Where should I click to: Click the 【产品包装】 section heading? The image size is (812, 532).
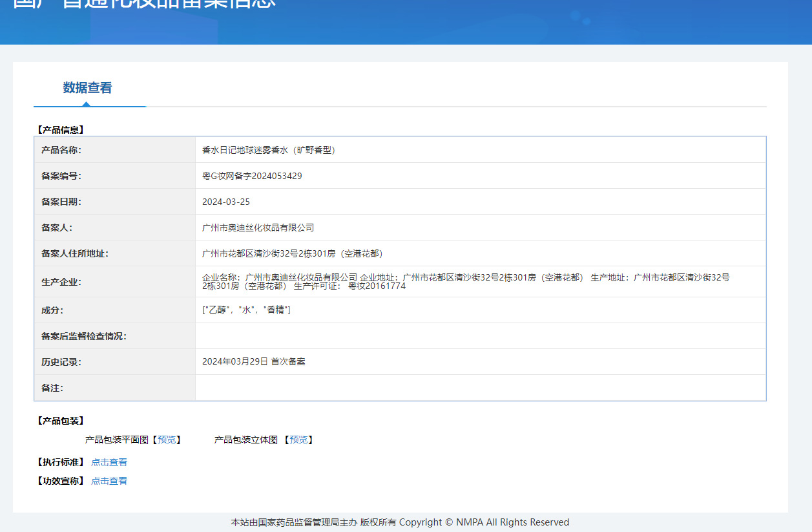(x=60, y=421)
